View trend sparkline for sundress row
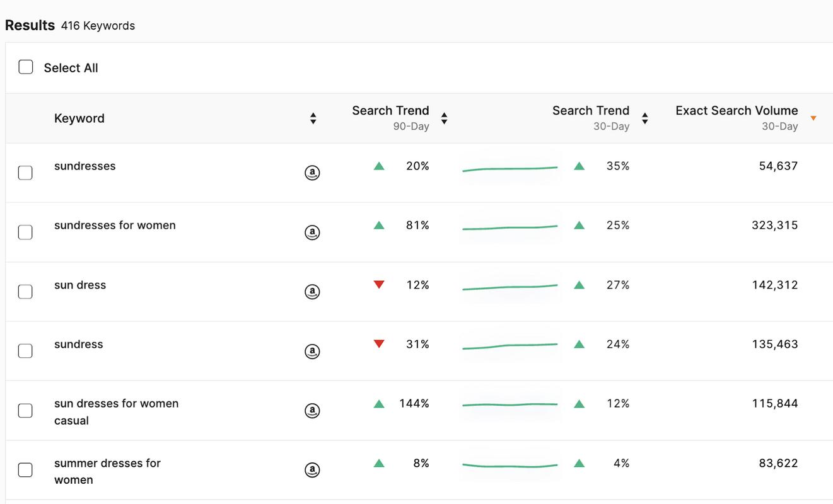833x504 pixels. (510, 346)
